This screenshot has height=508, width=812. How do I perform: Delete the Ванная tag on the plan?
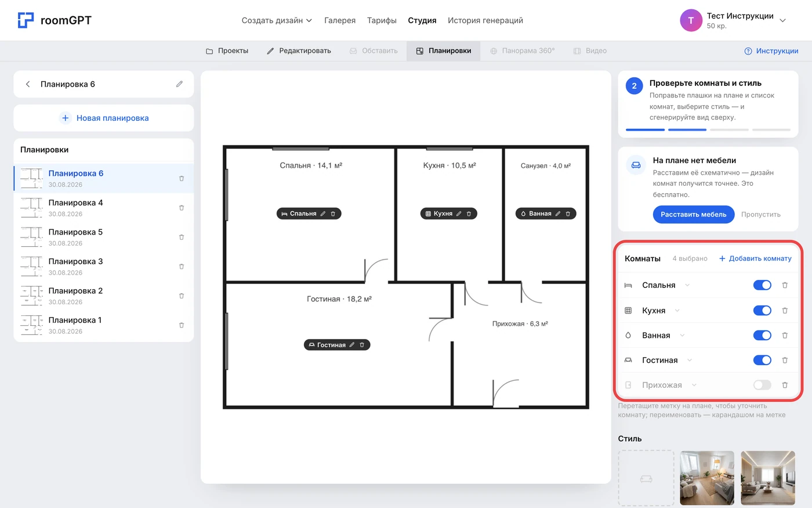click(568, 214)
